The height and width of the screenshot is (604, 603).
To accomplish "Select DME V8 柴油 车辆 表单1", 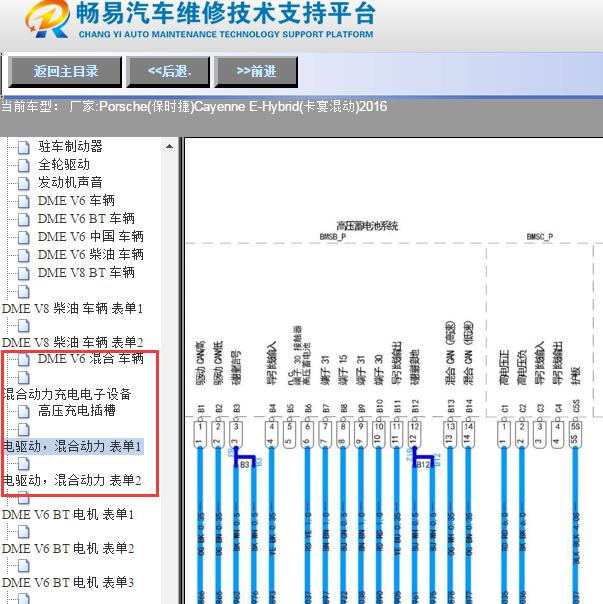I will (x=72, y=308).
